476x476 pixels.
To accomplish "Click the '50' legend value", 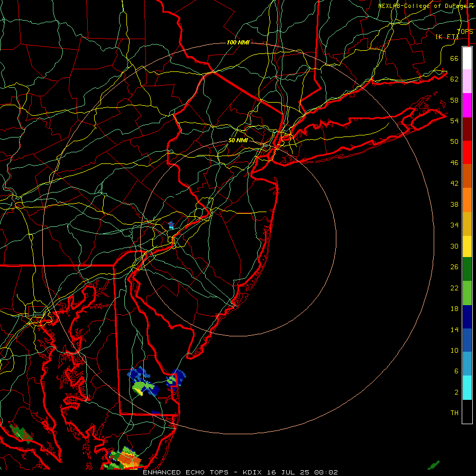I will (454, 142).
